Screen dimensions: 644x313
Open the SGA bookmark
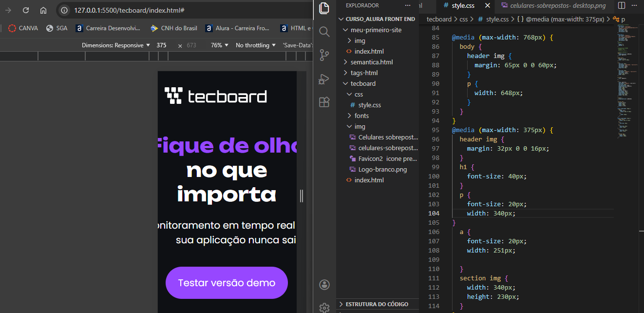click(x=57, y=28)
